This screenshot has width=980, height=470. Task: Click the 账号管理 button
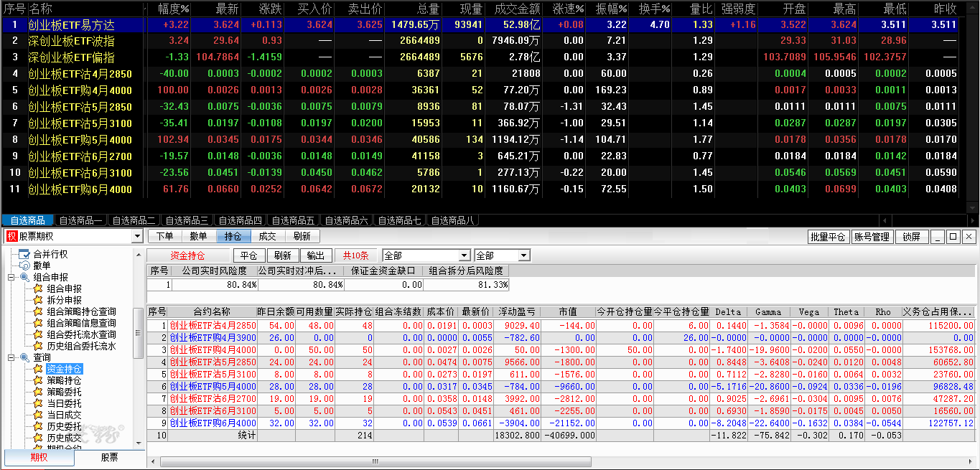(x=871, y=237)
